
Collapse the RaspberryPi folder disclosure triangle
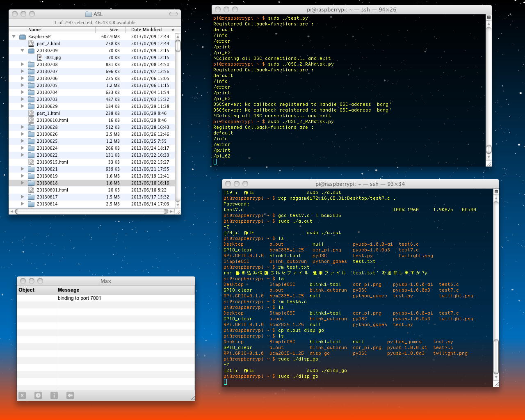14,37
